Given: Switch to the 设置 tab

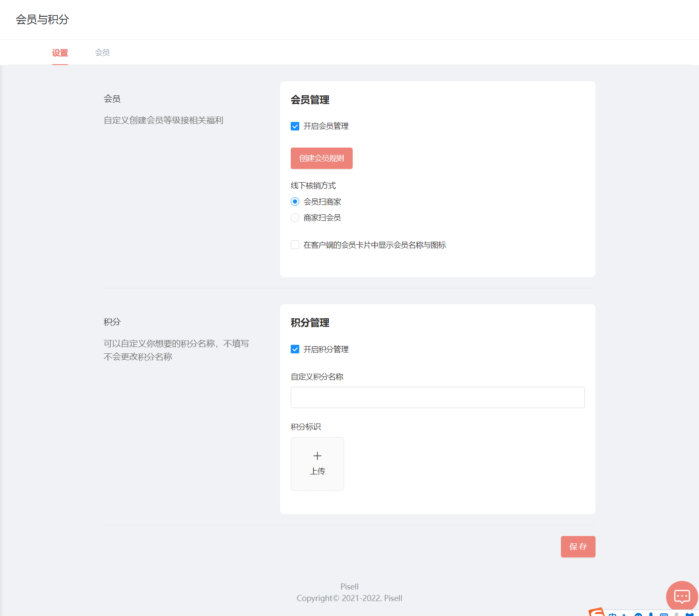Looking at the screenshot, I should (x=60, y=53).
